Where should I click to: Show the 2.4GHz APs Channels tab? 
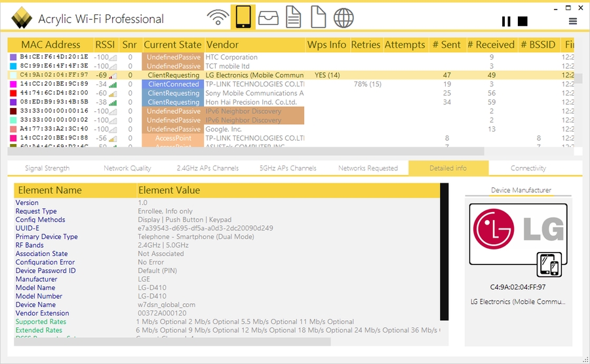[208, 168]
